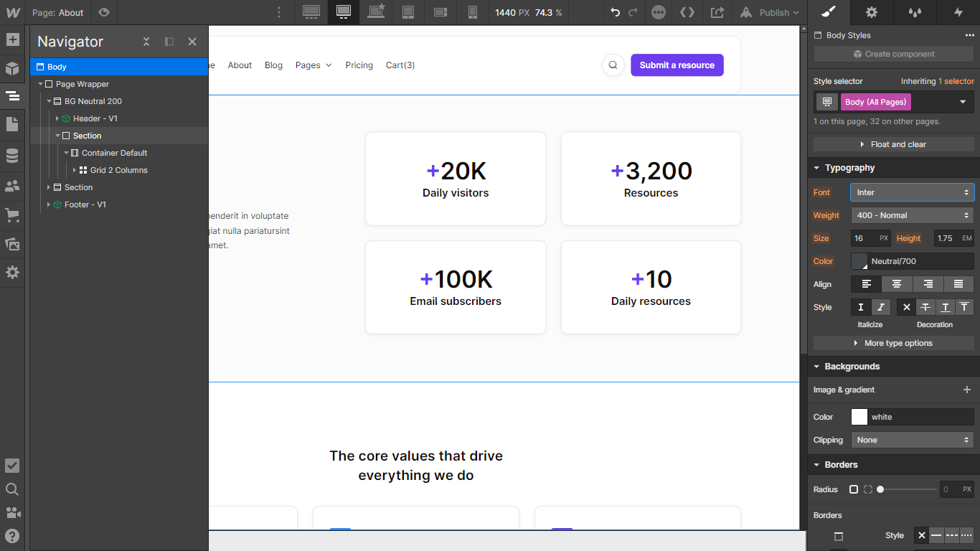Screen dimensions: 980x551
Task: Open the white background color swatch
Action: pos(859,416)
